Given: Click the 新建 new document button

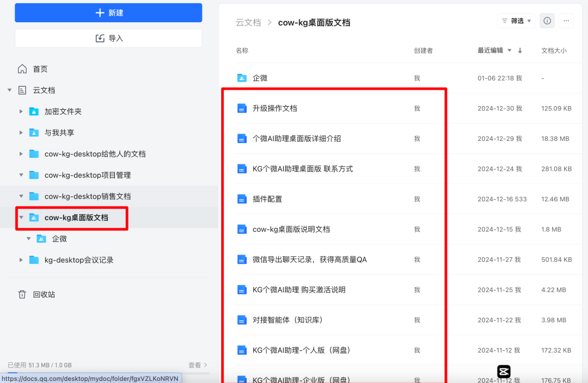Looking at the screenshot, I should [108, 13].
